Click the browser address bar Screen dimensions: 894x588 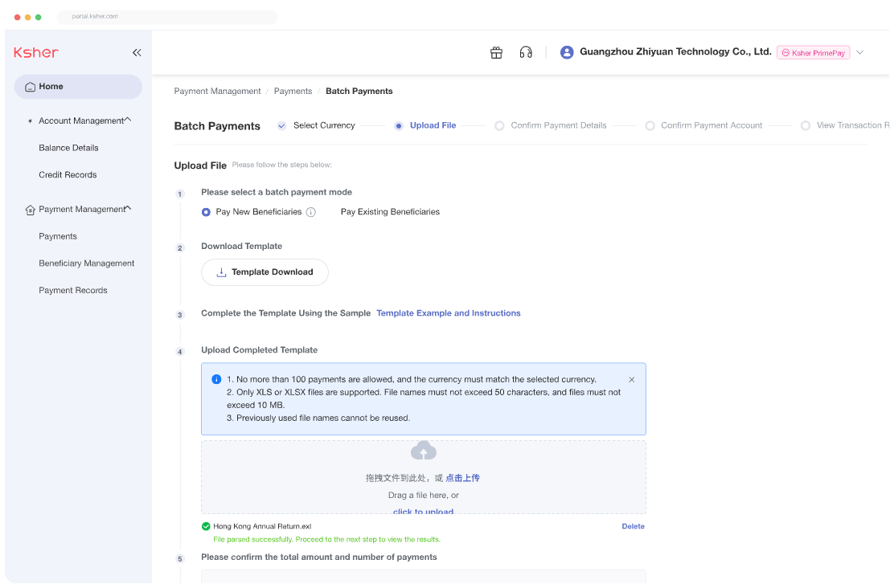click(x=167, y=17)
